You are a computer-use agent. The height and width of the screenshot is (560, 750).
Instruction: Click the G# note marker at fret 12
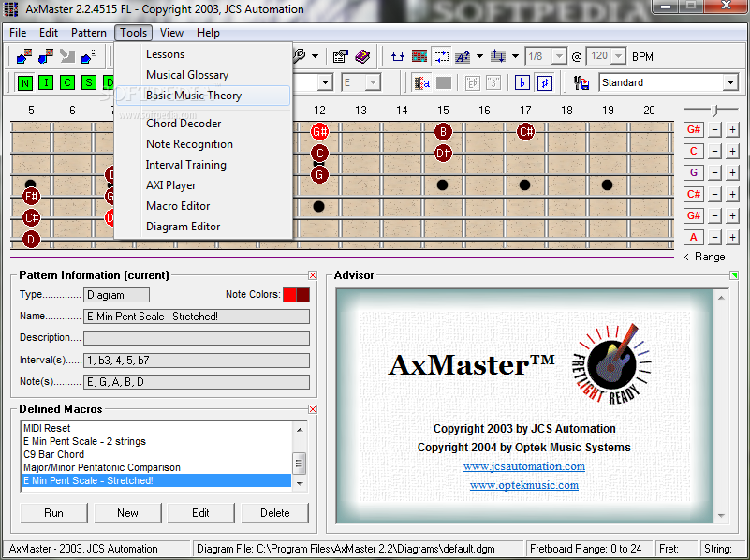[319, 131]
